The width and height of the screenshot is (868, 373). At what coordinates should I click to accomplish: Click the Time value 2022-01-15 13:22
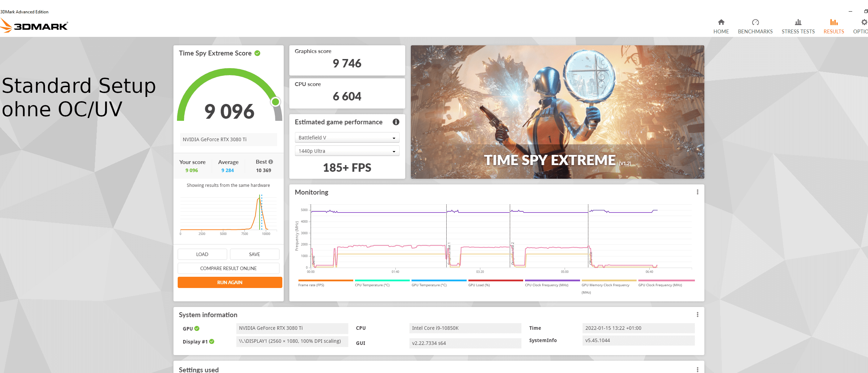(x=638, y=328)
